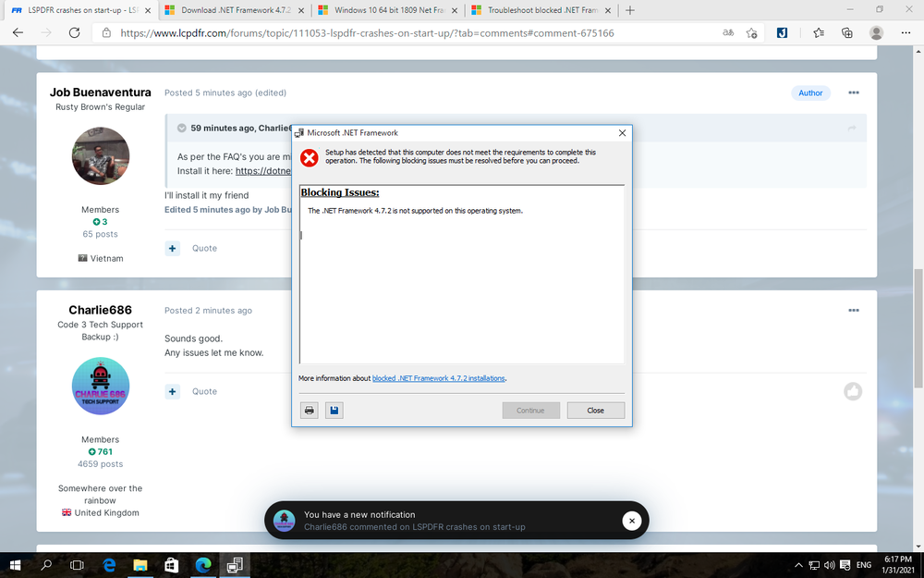Open the Posted 5 minutes ago timestamp
Viewport: 924px width, 578px height.
click(208, 92)
